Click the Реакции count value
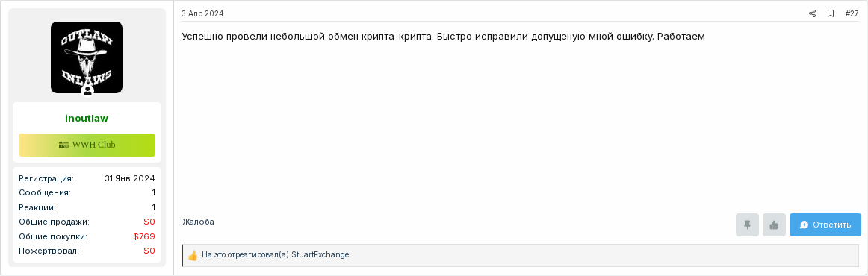This screenshot has width=868, height=276. pos(153,207)
